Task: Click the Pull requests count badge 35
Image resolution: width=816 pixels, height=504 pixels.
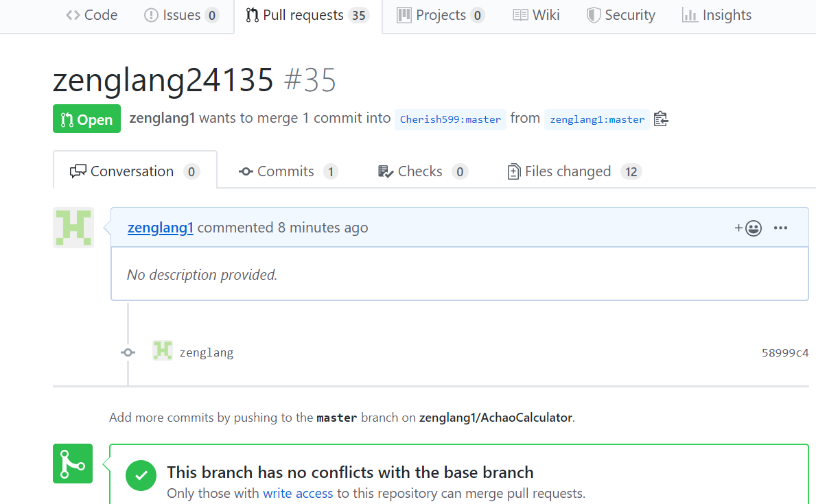Action: (x=358, y=16)
